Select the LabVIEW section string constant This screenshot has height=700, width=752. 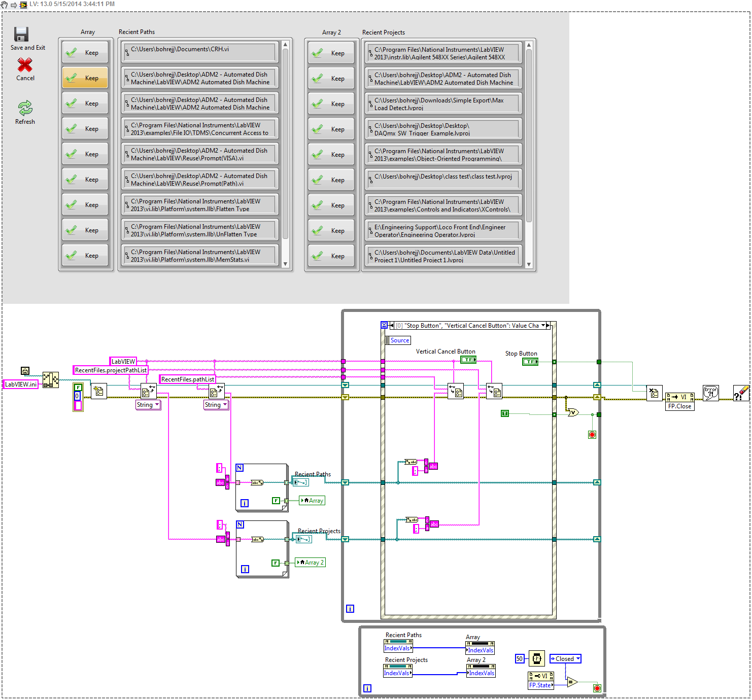(123, 362)
